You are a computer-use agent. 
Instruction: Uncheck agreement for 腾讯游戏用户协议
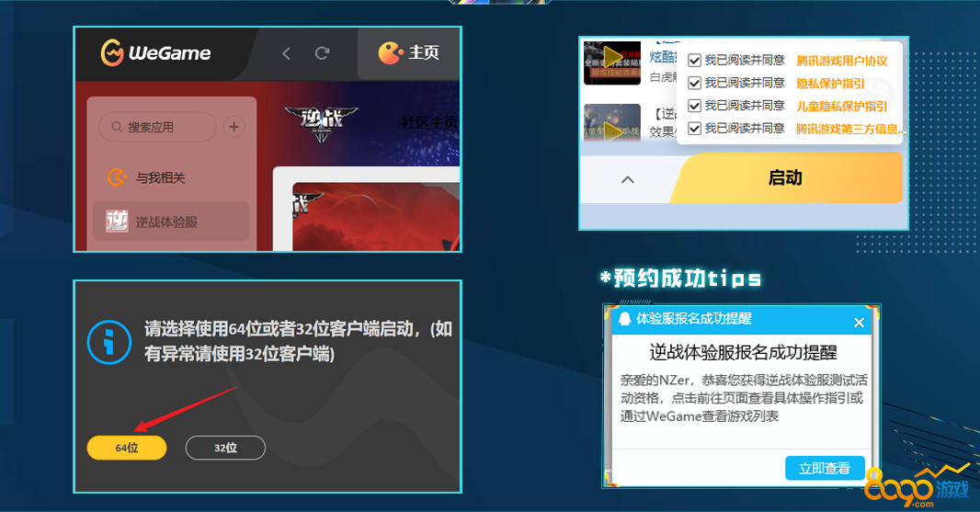tap(695, 61)
